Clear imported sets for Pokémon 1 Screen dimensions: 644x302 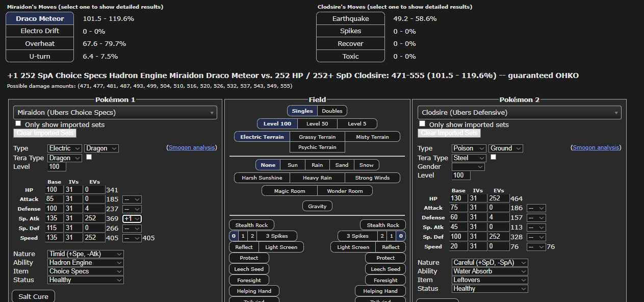point(45,133)
